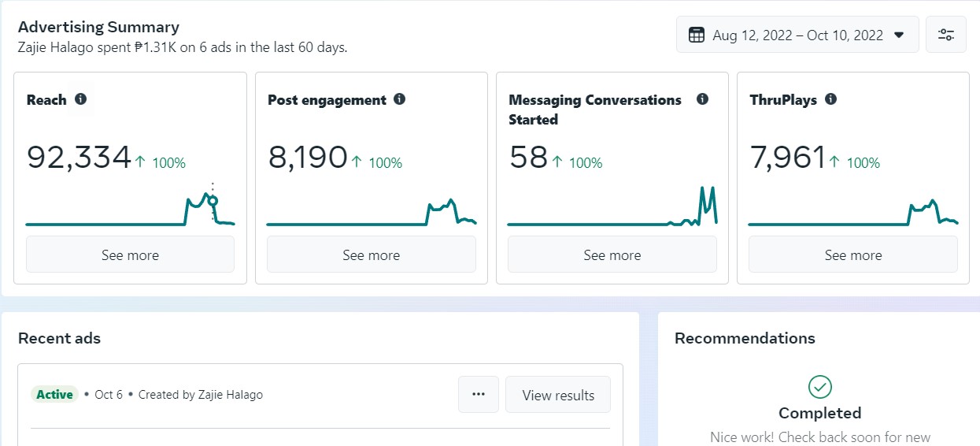Click the calendar icon in date picker

[696, 35]
